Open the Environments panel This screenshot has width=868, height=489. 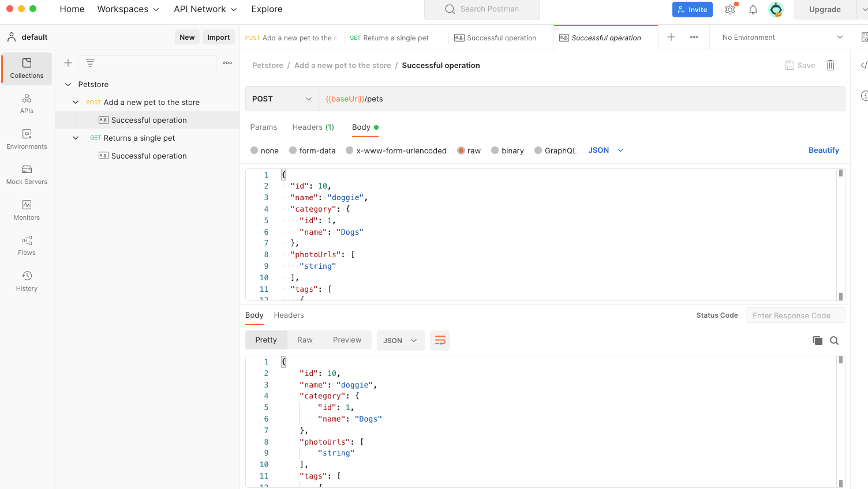coord(27,140)
